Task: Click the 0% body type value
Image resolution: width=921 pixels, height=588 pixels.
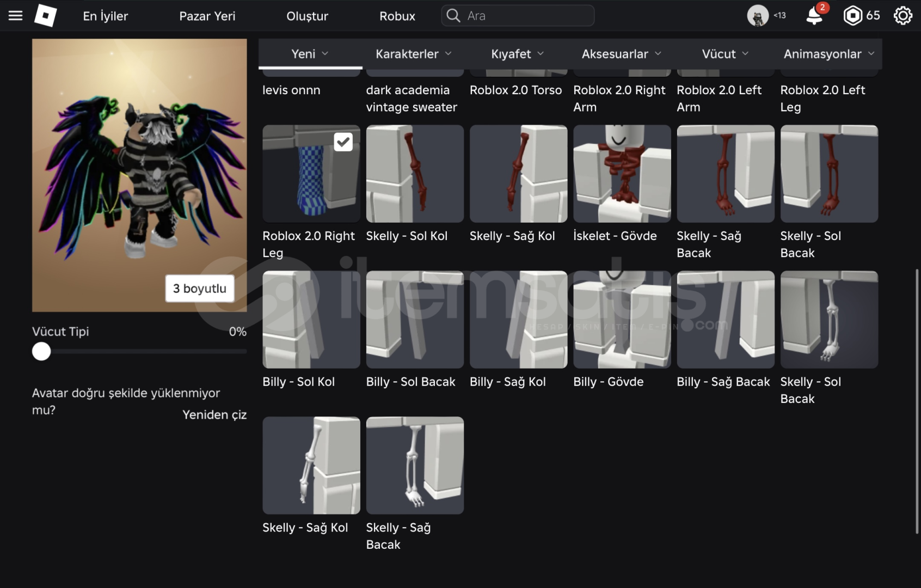Action: tap(237, 332)
